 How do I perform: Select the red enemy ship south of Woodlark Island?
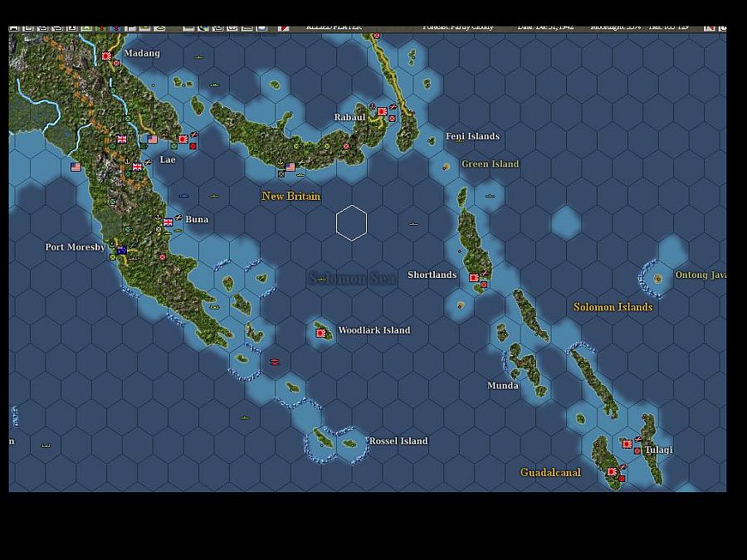(275, 362)
